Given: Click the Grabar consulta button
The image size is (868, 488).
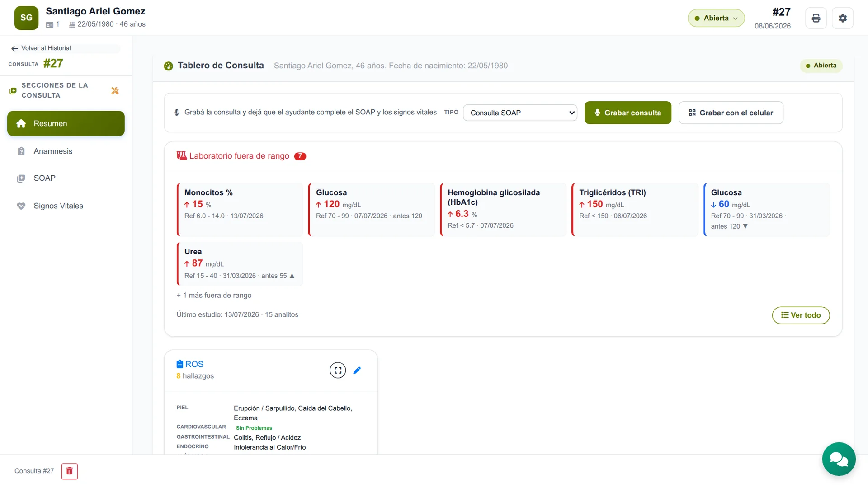Looking at the screenshot, I should pos(627,113).
